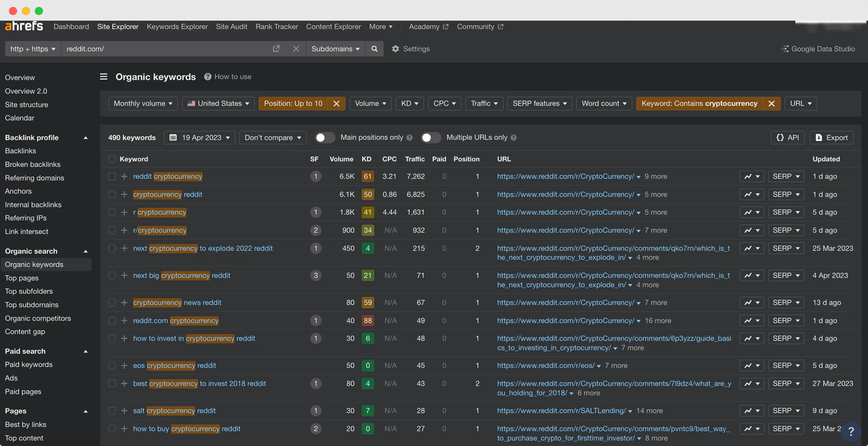Open the United States country dropdown

218,103
